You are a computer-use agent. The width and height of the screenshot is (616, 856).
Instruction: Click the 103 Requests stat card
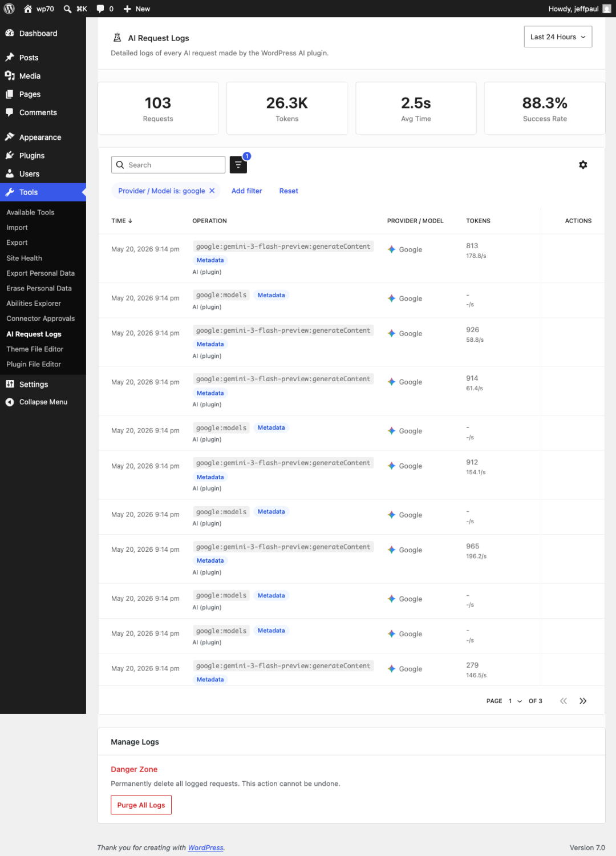[x=158, y=108]
